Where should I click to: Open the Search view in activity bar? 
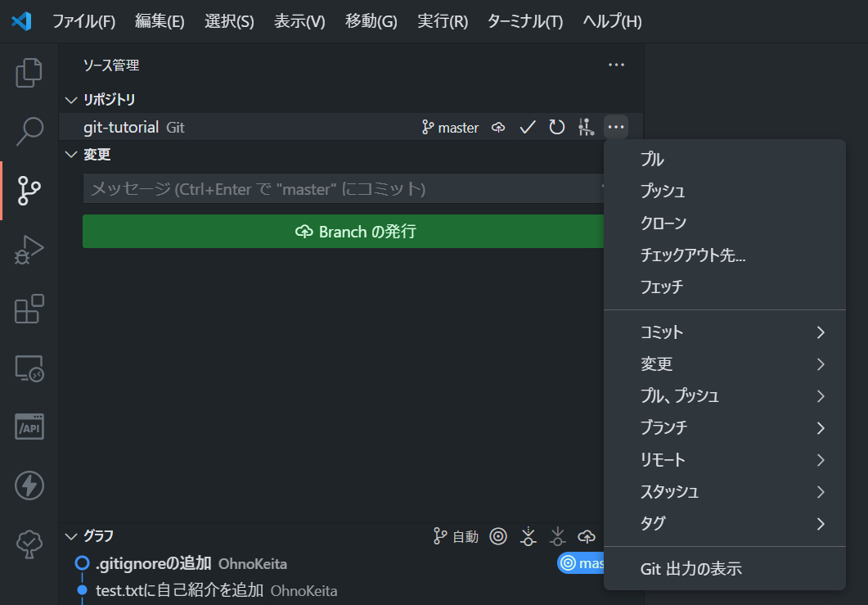[x=29, y=131]
